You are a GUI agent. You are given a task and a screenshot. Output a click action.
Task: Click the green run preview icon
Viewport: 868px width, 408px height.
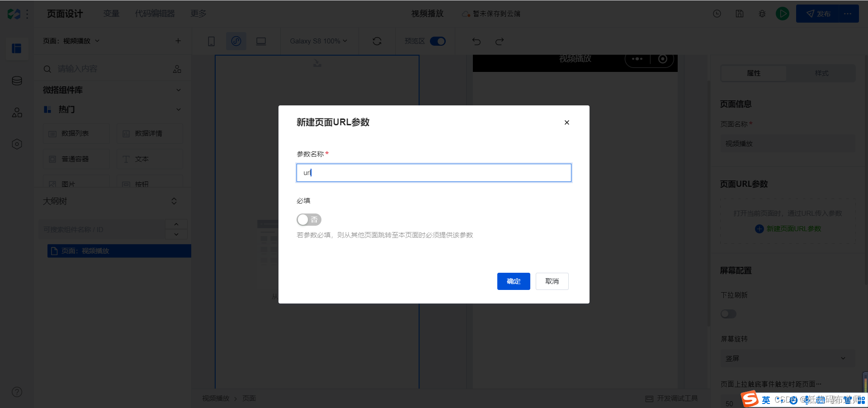[783, 14]
